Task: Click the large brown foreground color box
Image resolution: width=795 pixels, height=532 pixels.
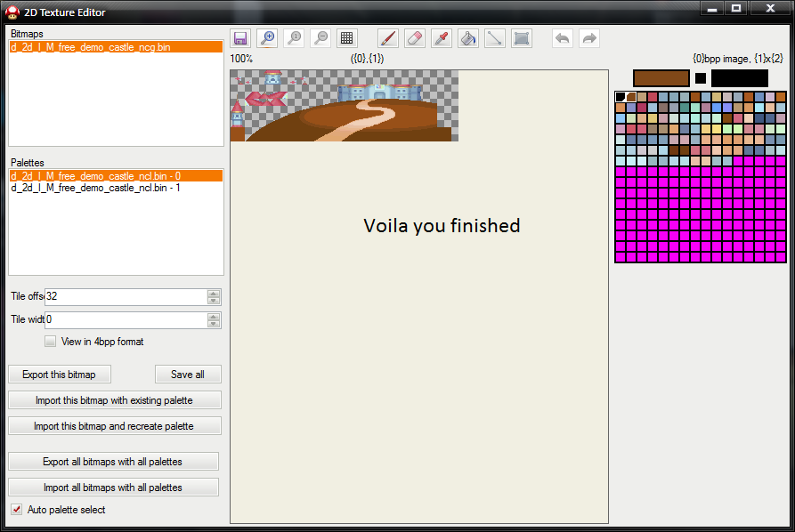Action: point(661,78)
